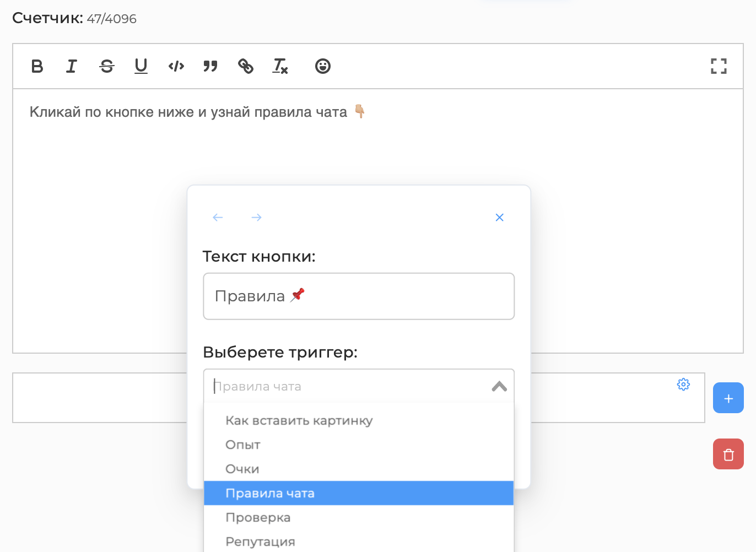Go to next button in popup

(256, 218)
